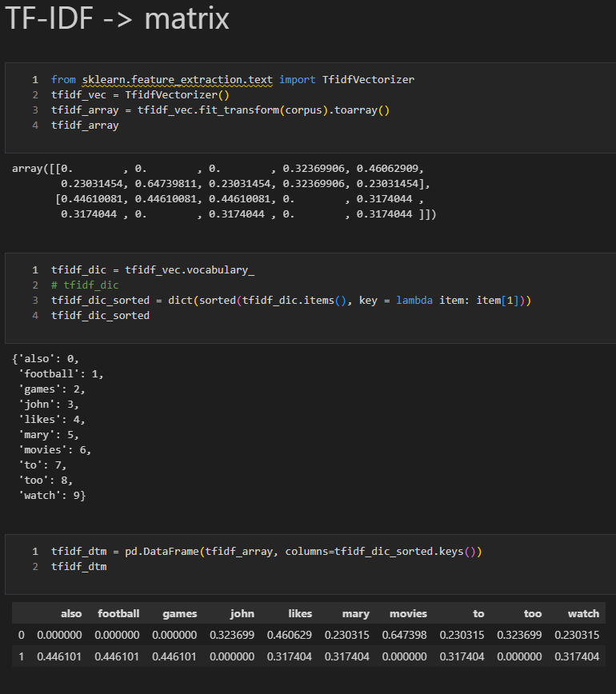This screenshot has height=694, width=616.
Task: Click the 'john' column header
Action: click(242, 614)
